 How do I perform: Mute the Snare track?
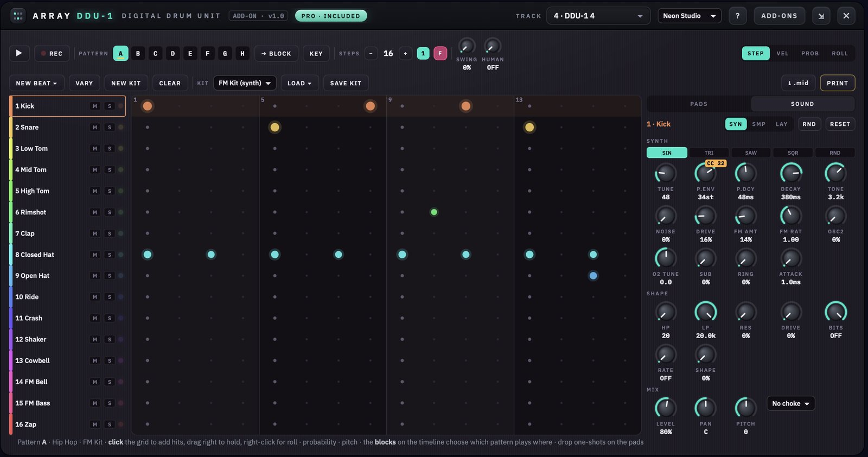pos(95,127)
